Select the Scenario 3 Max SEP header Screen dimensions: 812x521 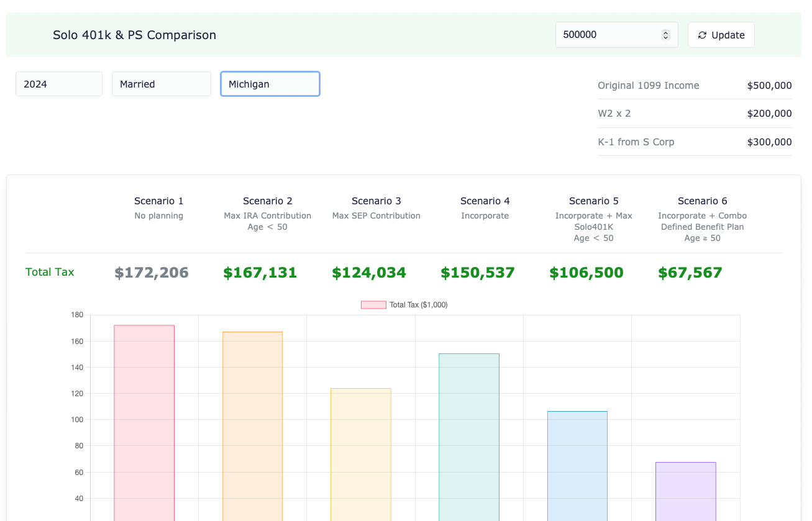coord(376,208)
